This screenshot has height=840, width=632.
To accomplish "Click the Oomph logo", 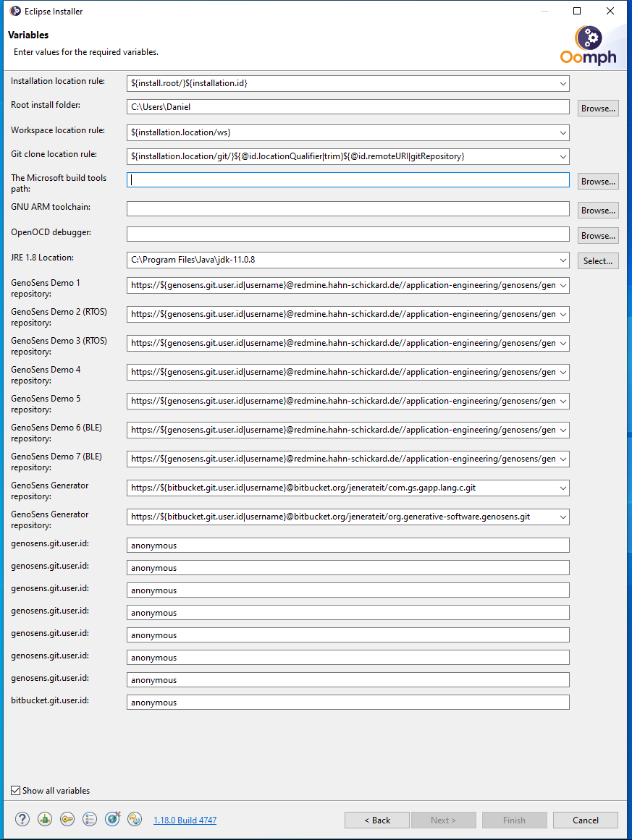I will tap(588, 46).
